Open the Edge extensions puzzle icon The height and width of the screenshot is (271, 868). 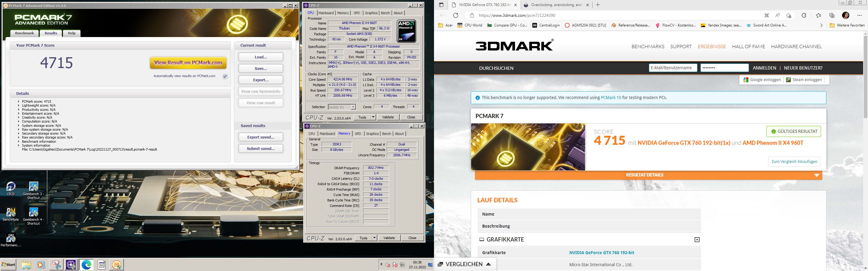pos(804,15)
